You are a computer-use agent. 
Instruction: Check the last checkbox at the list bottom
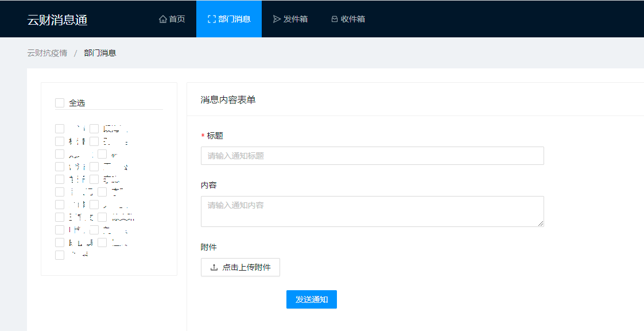[x=60, y=255]
